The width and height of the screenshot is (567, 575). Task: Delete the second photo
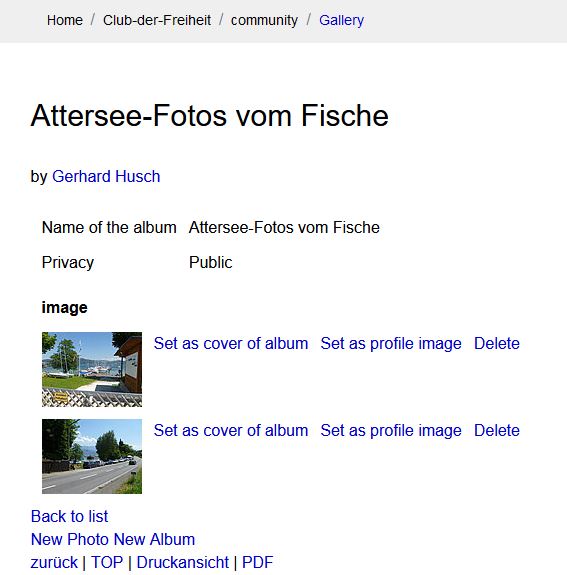[497, 431]
